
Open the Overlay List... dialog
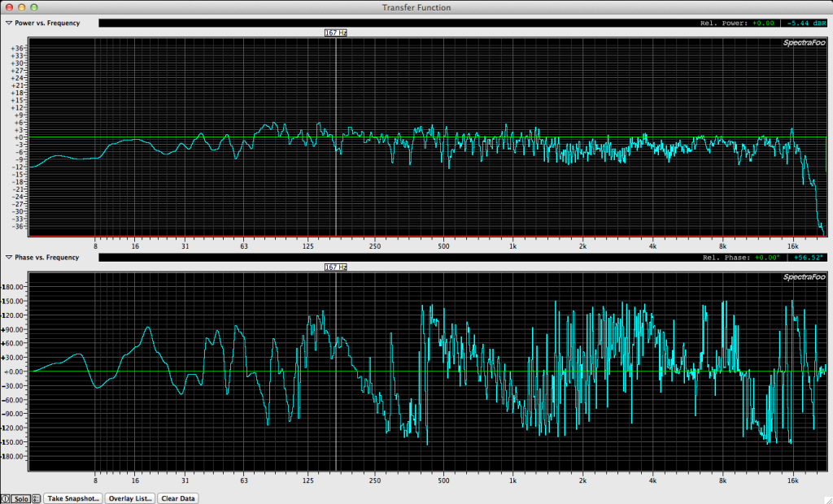point(130,498)
